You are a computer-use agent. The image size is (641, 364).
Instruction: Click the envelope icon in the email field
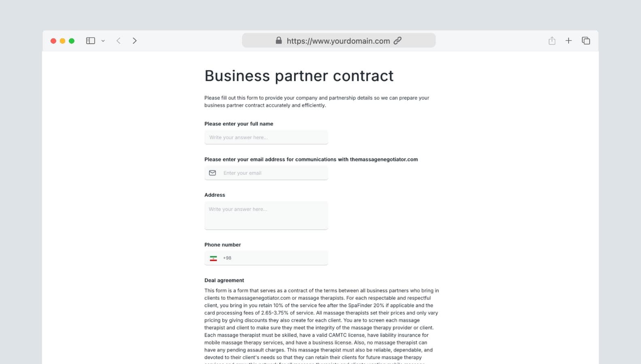(x=212, y=173)
